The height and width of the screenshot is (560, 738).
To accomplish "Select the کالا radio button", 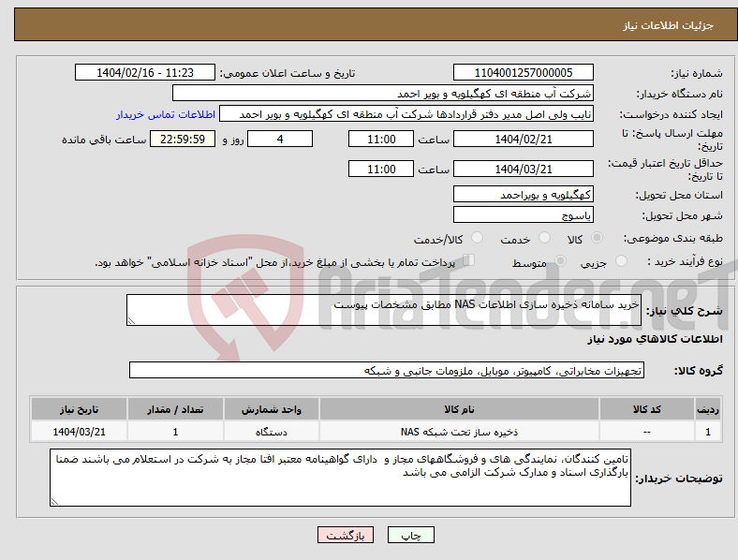I will (x=597, y=238).
